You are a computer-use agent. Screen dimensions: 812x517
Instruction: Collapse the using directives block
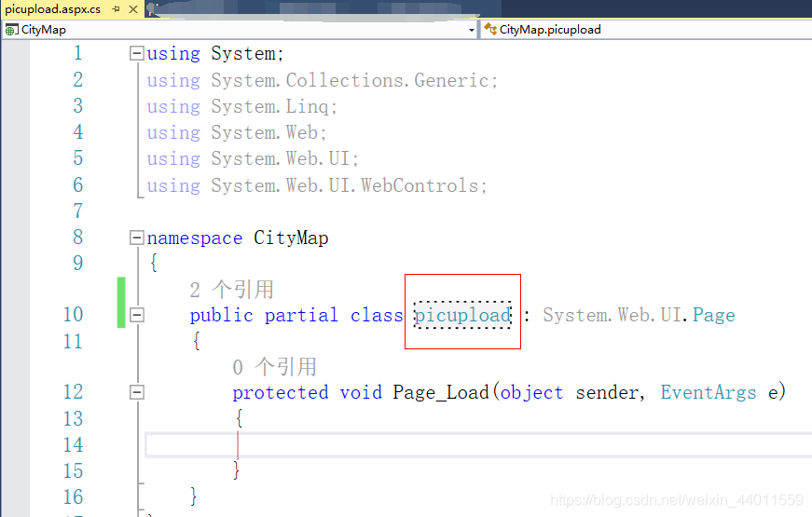pyautogui.click(x=137, y=53)
